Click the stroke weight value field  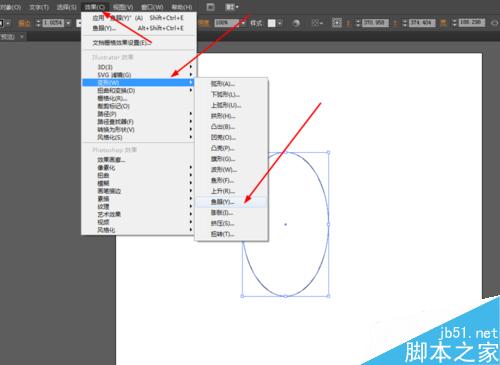(53, 23)
